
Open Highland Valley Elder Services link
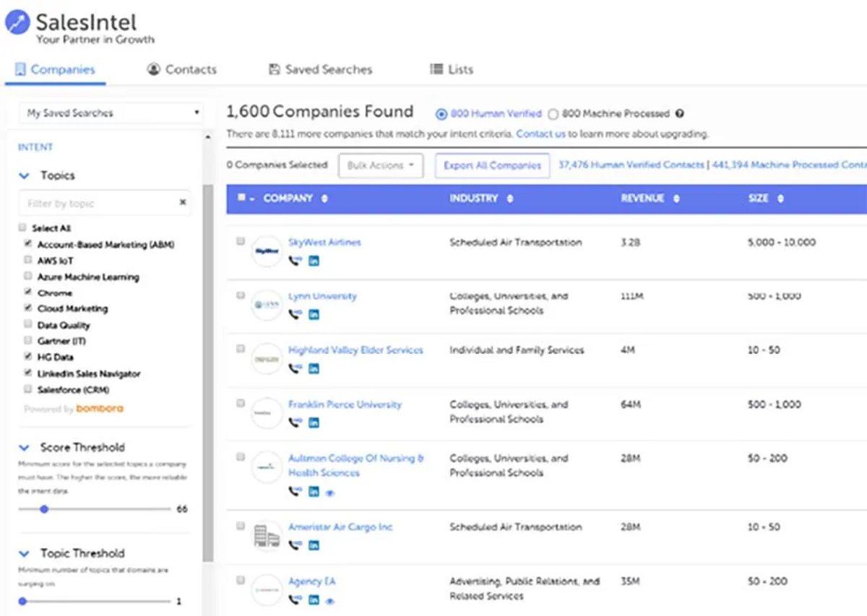pos(355,350)
